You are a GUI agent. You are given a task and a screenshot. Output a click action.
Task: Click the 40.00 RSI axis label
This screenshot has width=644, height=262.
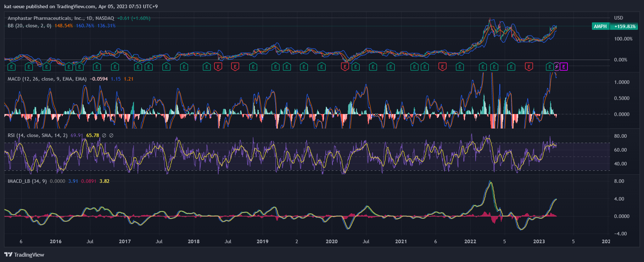coord(621,164)
